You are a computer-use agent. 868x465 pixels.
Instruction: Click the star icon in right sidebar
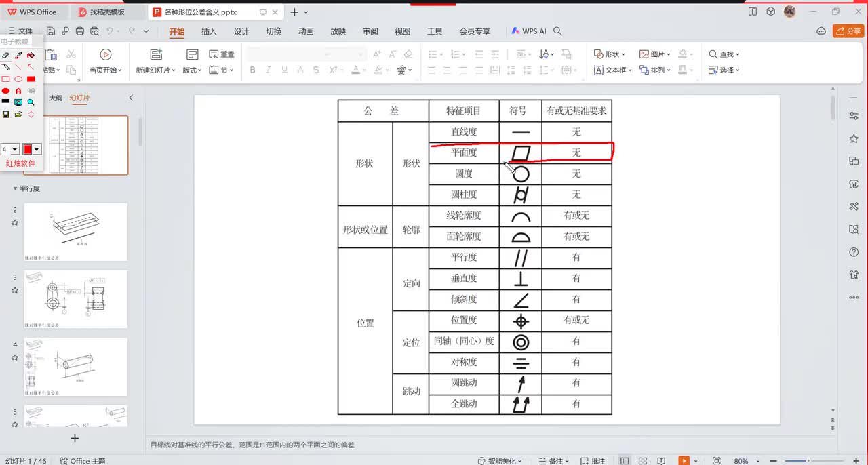[854, 138]
